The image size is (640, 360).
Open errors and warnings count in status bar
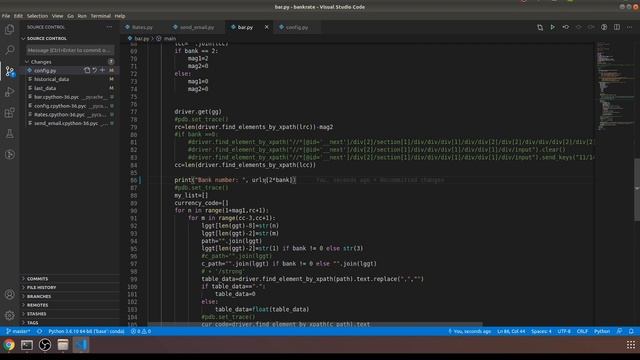(141, 331)
